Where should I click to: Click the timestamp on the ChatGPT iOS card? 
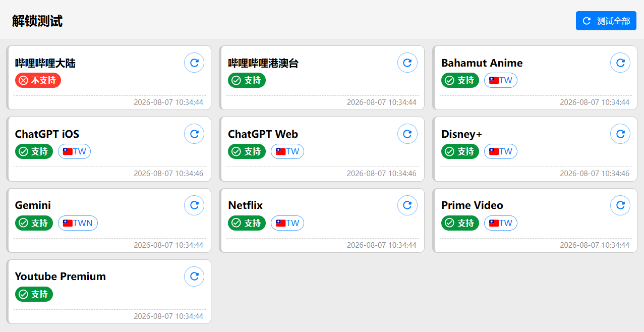coord(168,174)
